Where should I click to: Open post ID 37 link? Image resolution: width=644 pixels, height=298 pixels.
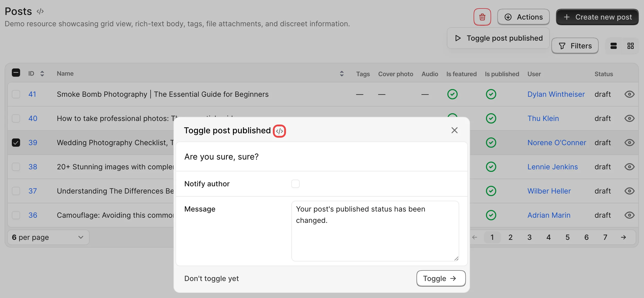pos(32,191)
